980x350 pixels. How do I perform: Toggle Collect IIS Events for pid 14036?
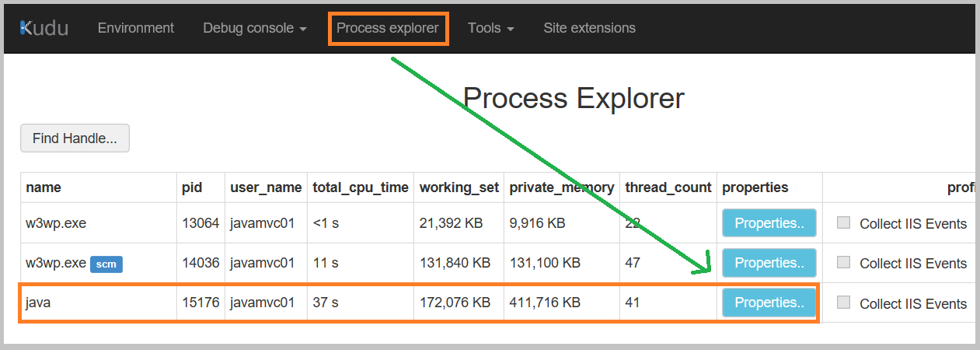843,263
